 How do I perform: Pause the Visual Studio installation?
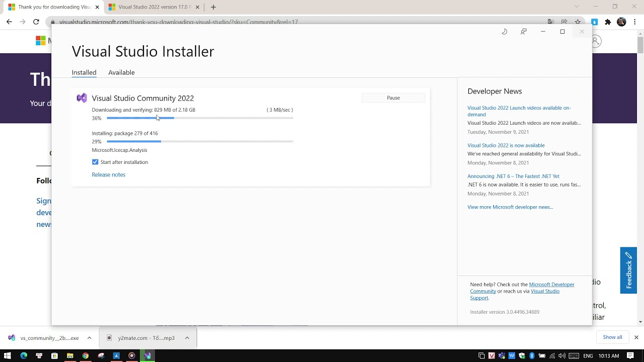[x=393, y=98]
